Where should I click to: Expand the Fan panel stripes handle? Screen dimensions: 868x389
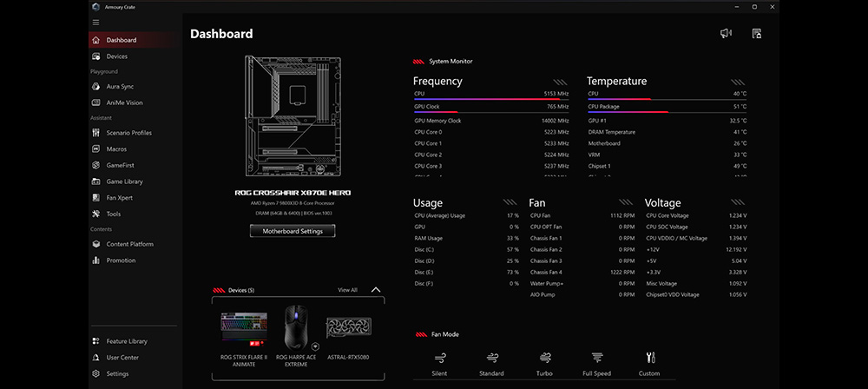tap(626, 202)
